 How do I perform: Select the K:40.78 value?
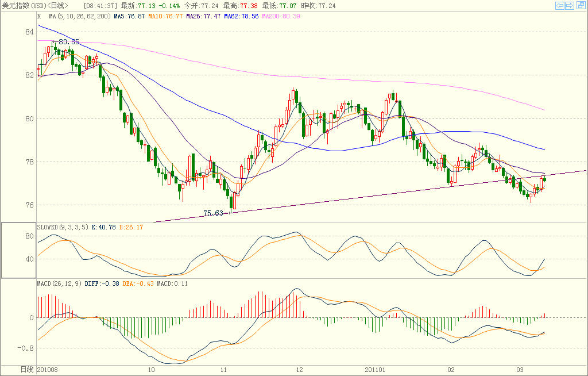(x=103, y=227)
